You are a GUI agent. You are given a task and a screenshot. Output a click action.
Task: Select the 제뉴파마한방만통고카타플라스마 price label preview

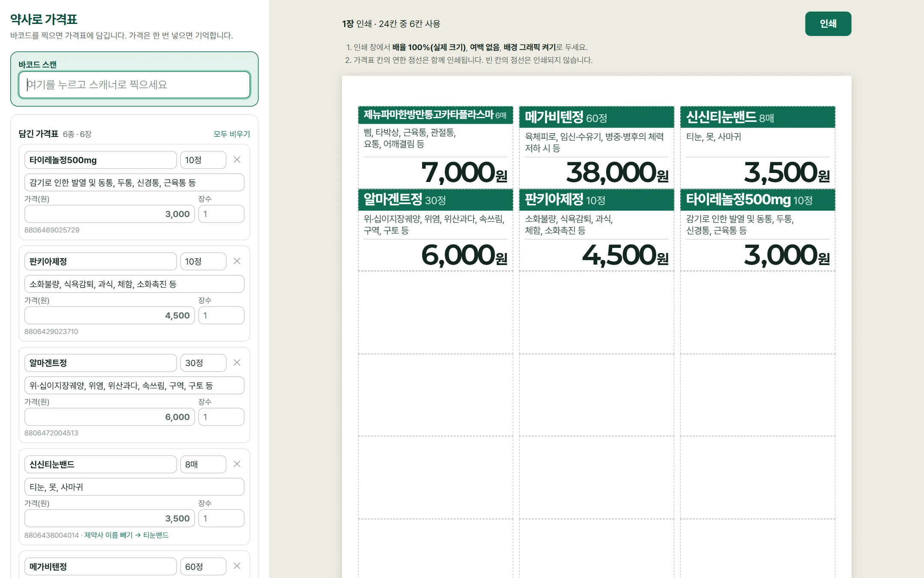(x=435, y=147)
